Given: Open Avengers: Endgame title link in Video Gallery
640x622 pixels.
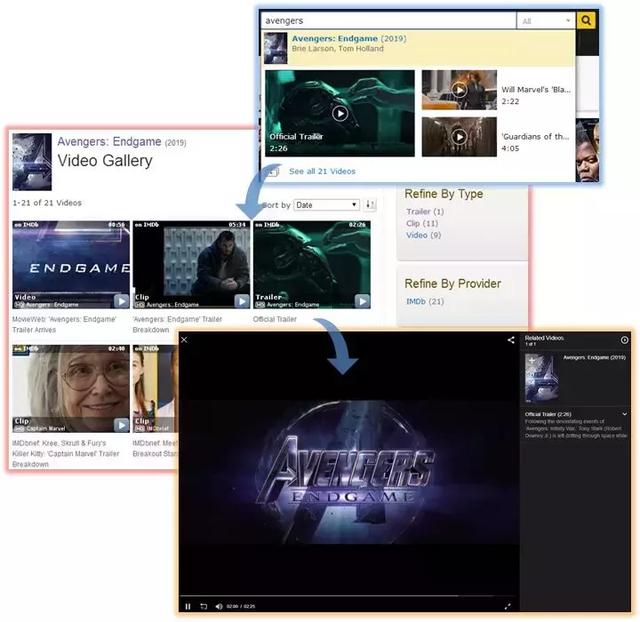Looking at the screenshot, I should tap(109, 142).
